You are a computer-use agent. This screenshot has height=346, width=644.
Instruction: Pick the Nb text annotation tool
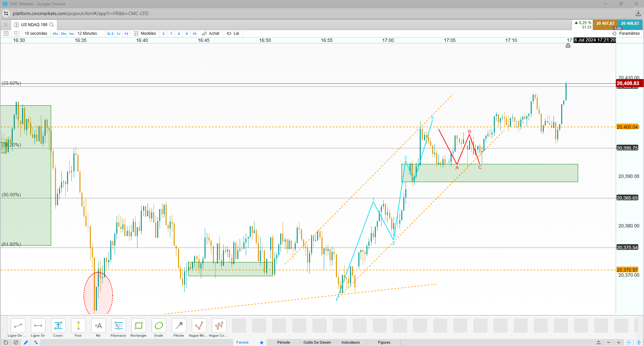(98, 328)
